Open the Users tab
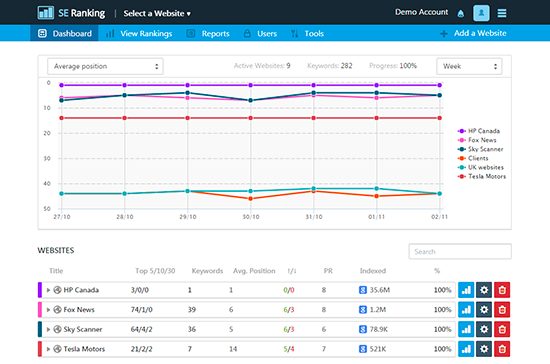This screenshot has height=364, width=550. pos(260,34)
